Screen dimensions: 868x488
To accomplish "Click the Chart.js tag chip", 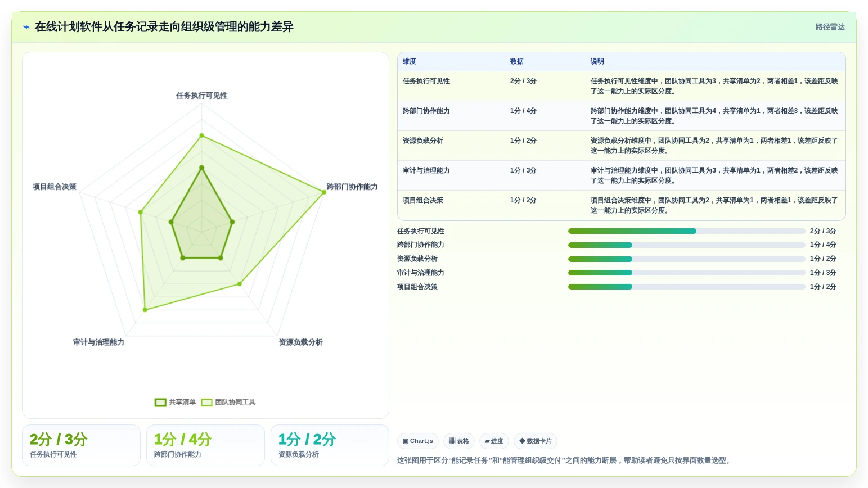I will [418, 441].
